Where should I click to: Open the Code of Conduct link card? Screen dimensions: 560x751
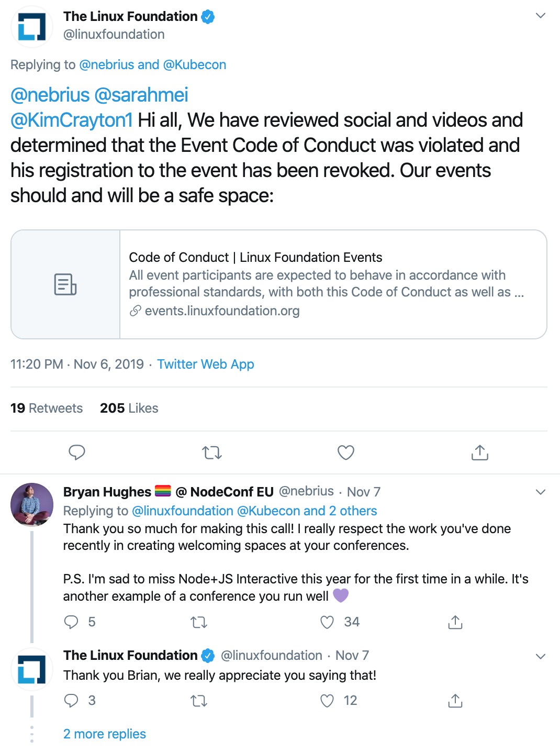point(279,284)
